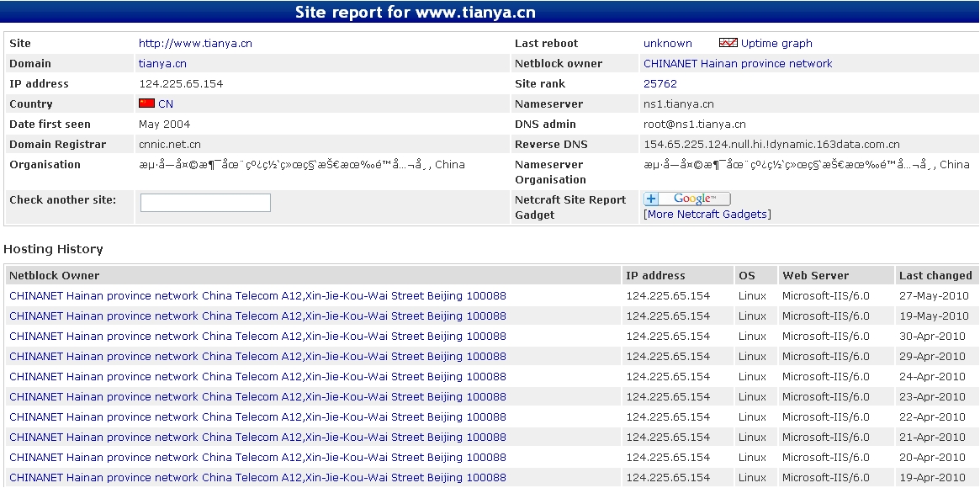This screenshot has width=980, height=488.
Task: Open the netblock link dated 21-Apr-2010
Action: pyautogui.click(x=257, y=438)
